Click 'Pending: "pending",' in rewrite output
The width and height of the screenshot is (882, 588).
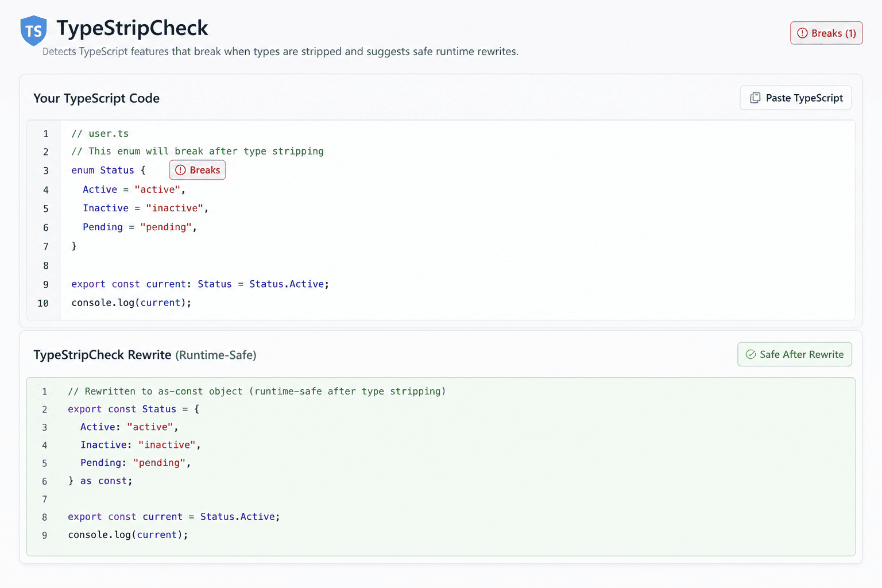tap(136, 463)
